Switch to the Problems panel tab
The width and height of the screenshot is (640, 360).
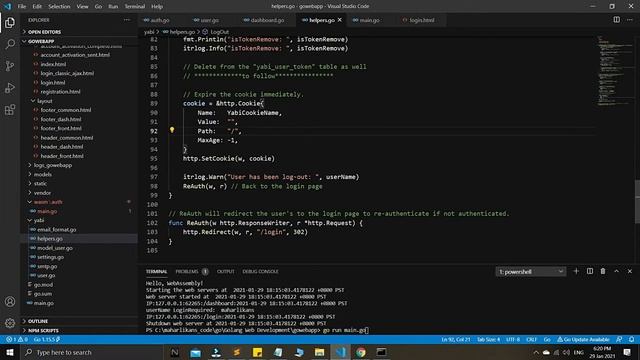click(x=191, y=271)
